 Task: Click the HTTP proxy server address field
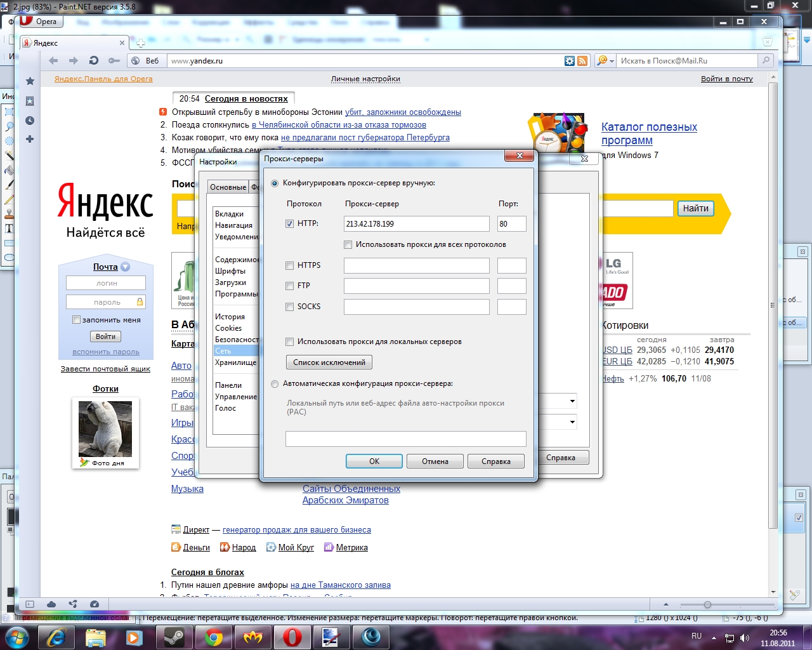[417, 223]
